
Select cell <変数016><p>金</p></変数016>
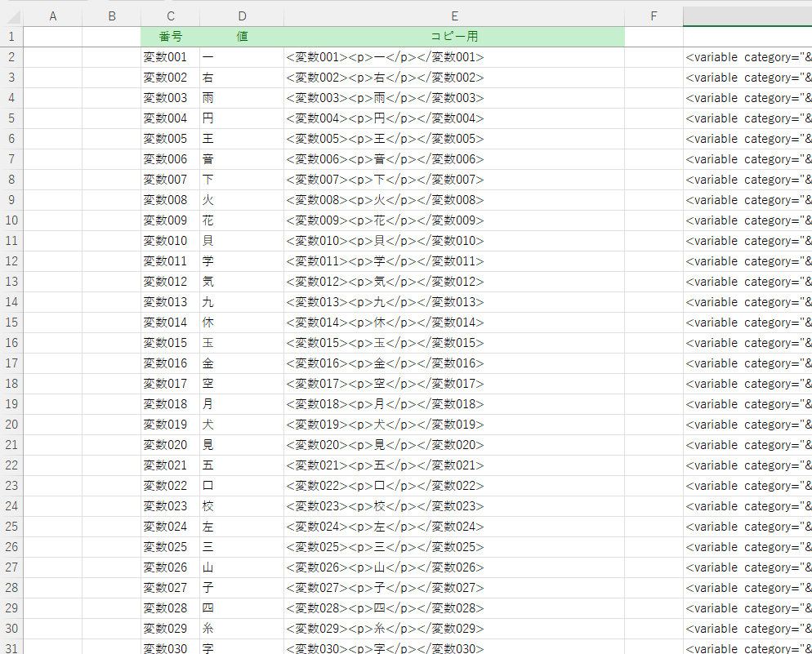454,363
